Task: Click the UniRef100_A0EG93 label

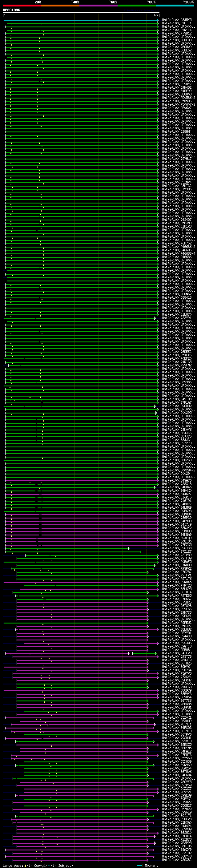Action: (177, 511)
